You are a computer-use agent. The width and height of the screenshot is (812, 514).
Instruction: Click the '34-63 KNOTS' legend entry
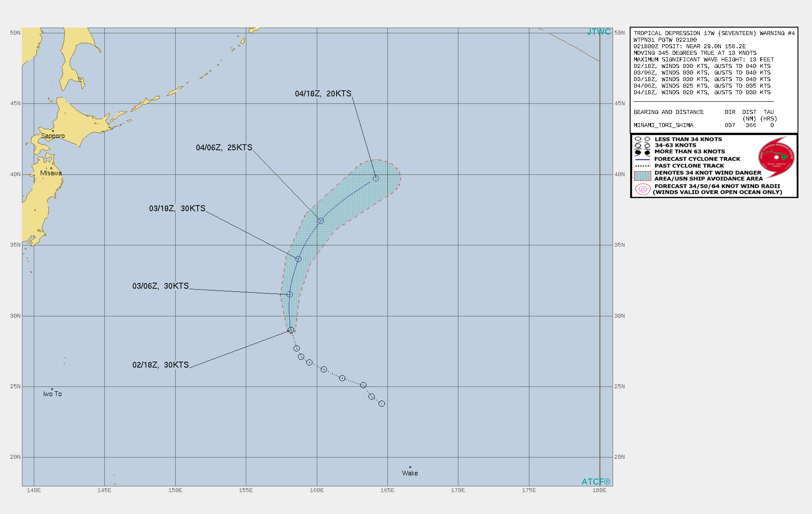pyautogui.click(x=675, y=145)
